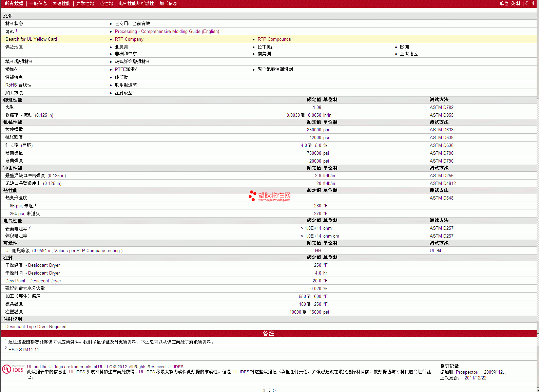This screenshot has width=539, height=392.
Task: Select Search for UL Yellow Card label
Action: point(31,39)
